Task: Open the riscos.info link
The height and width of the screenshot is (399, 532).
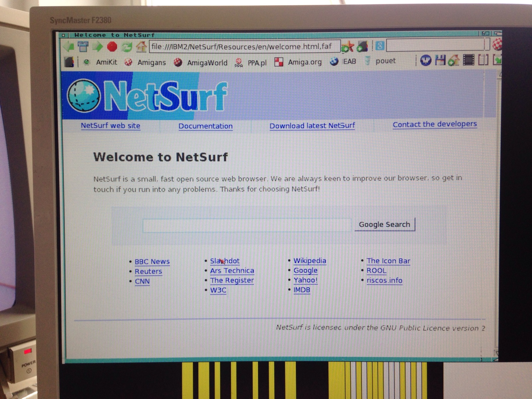Action: pyautogui.click(x=384, y=281)
